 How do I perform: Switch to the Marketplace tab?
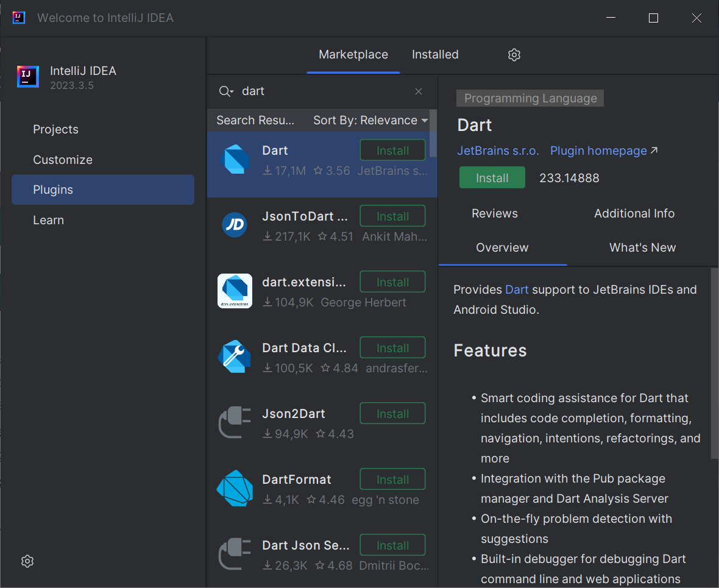[353, 55]
